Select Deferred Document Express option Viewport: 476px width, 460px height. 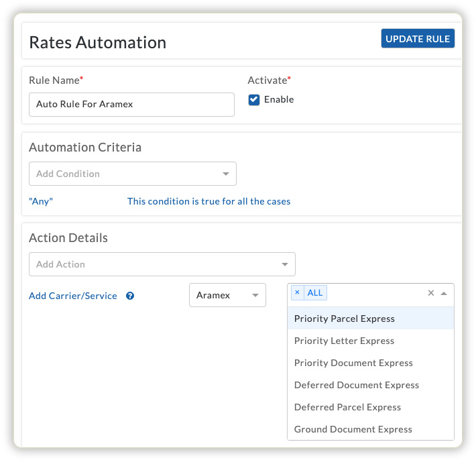[370, 385]
